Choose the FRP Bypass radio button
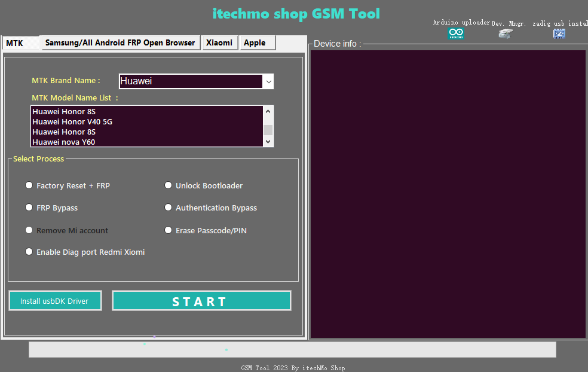This screenshot has height=372, width=588. (29, 208)
